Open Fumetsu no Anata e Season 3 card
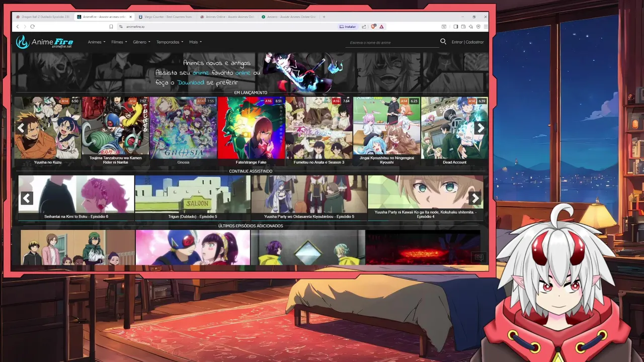The width and height of the screenshot is (644, 362). (319, 131)
